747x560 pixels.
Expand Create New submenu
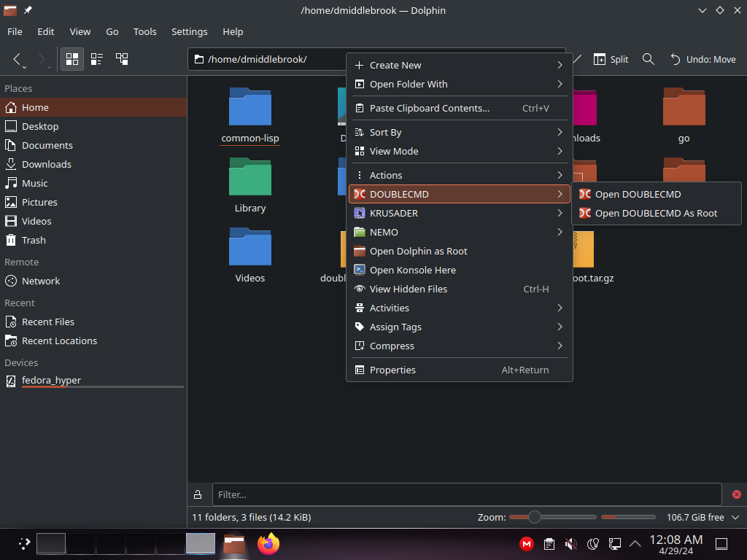point(460,65)
